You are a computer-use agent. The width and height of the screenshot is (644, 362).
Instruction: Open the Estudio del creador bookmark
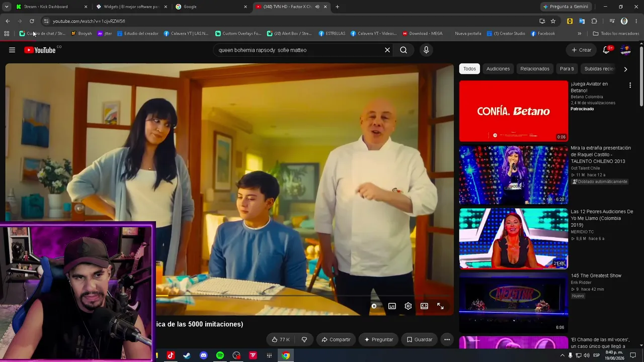(137, 34)
